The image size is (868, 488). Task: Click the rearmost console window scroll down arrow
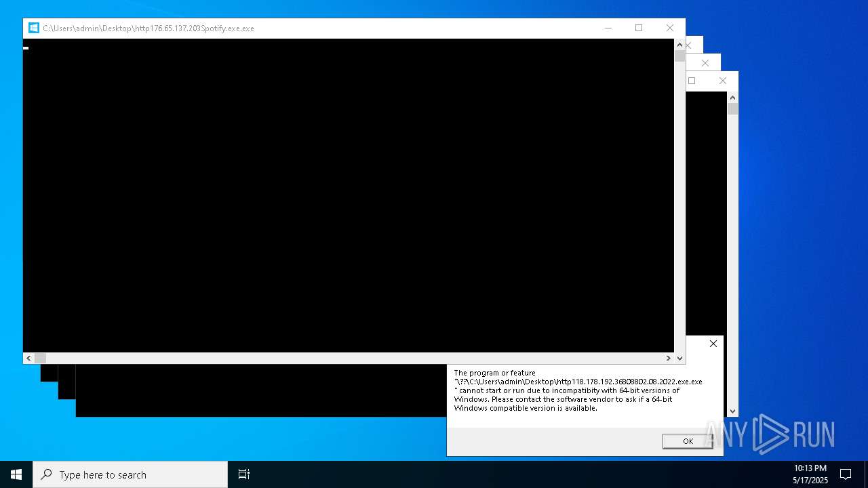[732, 411]
